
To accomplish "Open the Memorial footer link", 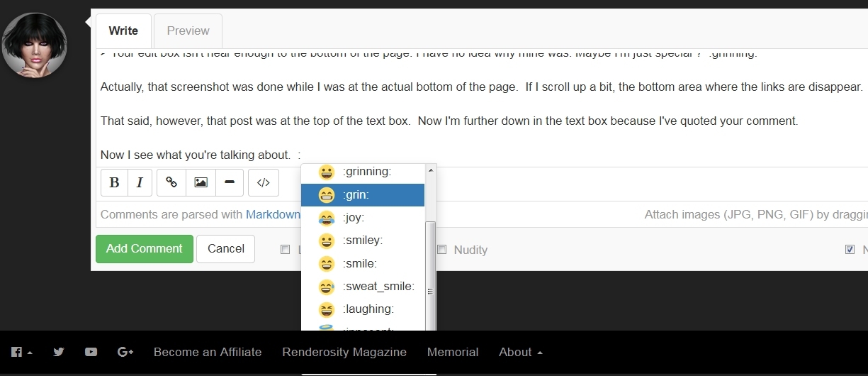I will click(453, 352).
